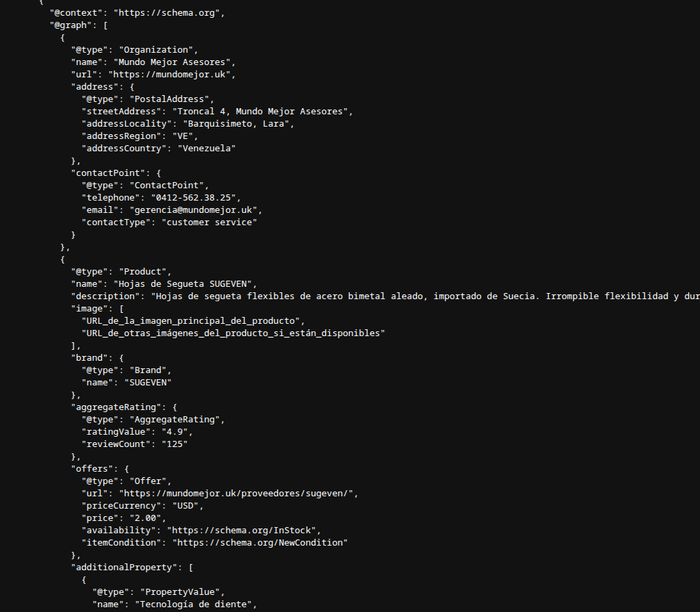
Task: Click the schema.org/NewCondition value
Action: point(260,543)
